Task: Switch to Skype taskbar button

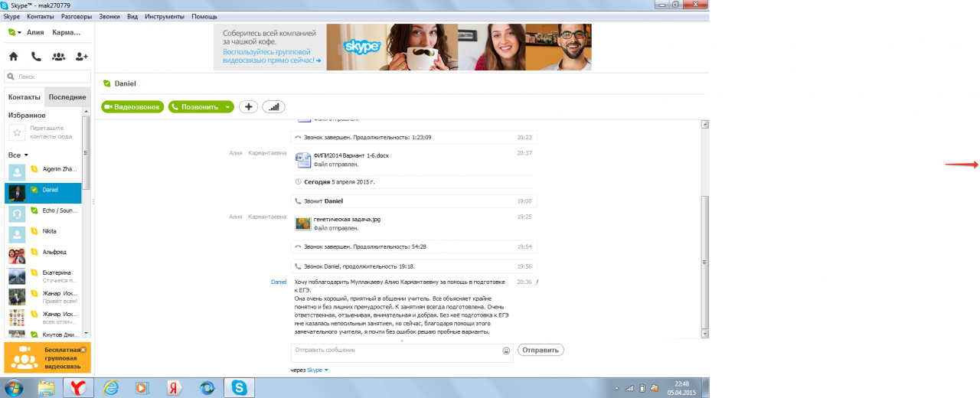Action: click(239, 387)
